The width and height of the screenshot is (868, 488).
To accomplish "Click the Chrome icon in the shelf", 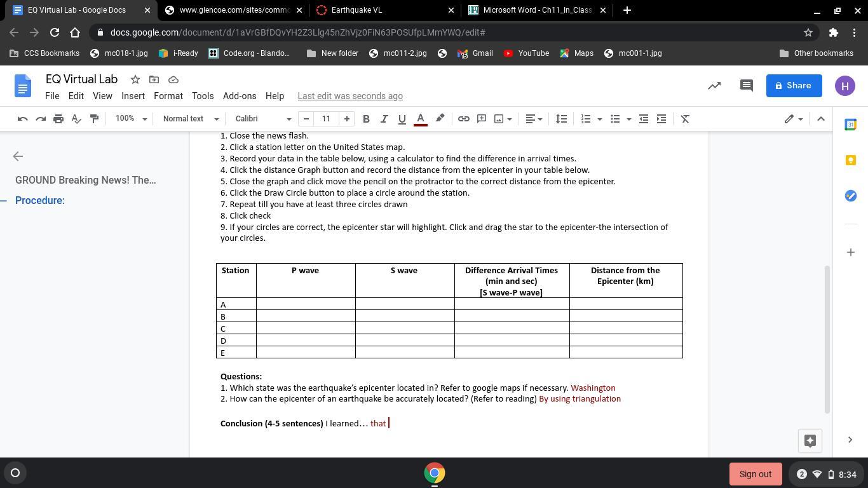I will point(435,473).
